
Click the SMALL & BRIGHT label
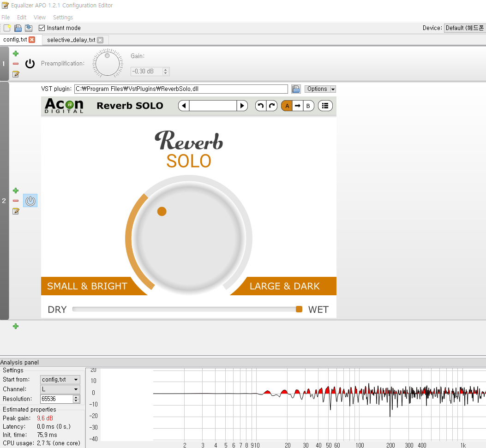click(x=87, y=286)
